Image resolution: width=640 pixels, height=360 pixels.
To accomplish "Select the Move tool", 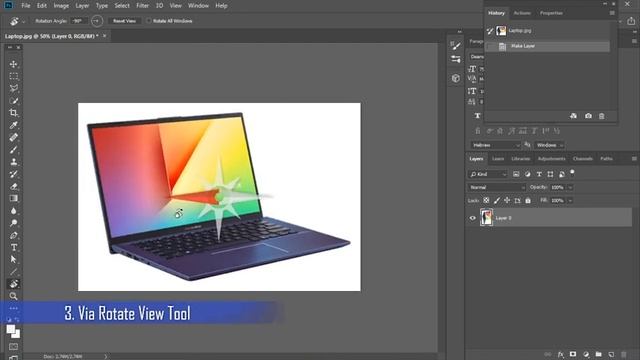I will [13, 64].
